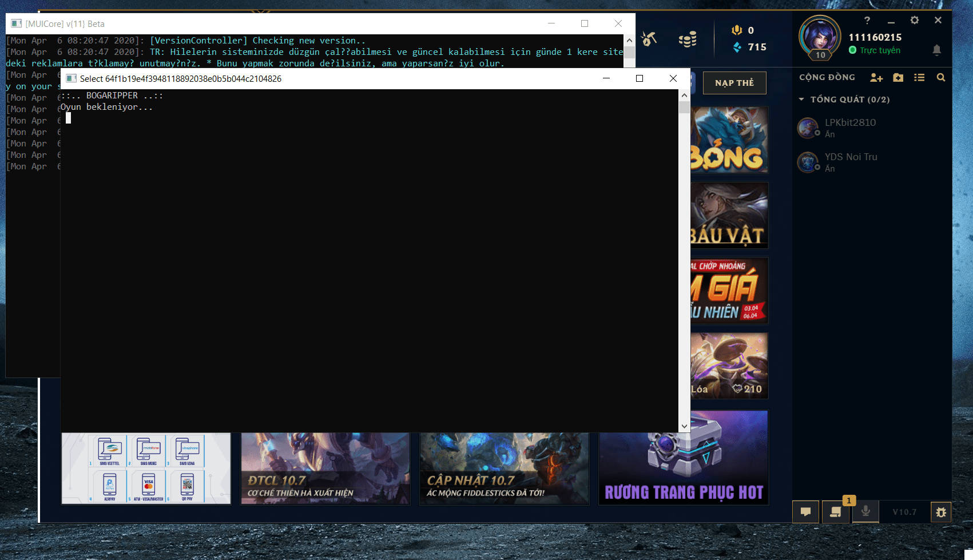Search friends with the magnifier icon
Screen dimensions: 973x560
(941, 77)
